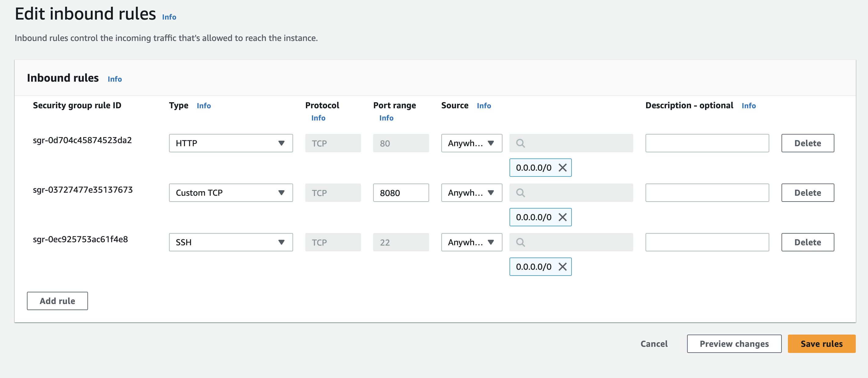The width and height of the screenshot is (868, 378).
Task: Open the SSH type dropdown
Action: (230, 243)
